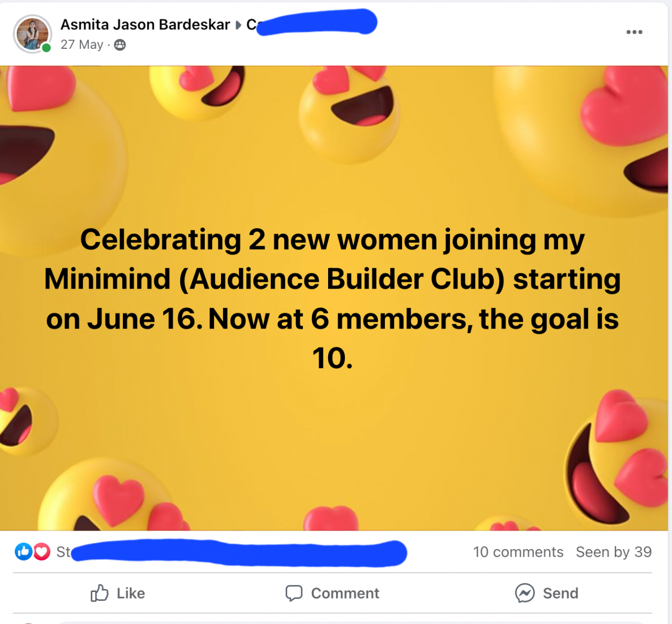
Task: Click the thumbs-up outline icon to like
Action: click(99, 593)
